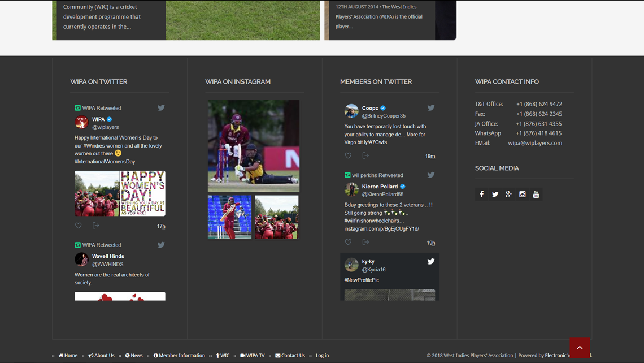Share the Kieron Pollard tweet
644x363 pixels.
pyautogui.click(x=365, y=242)
